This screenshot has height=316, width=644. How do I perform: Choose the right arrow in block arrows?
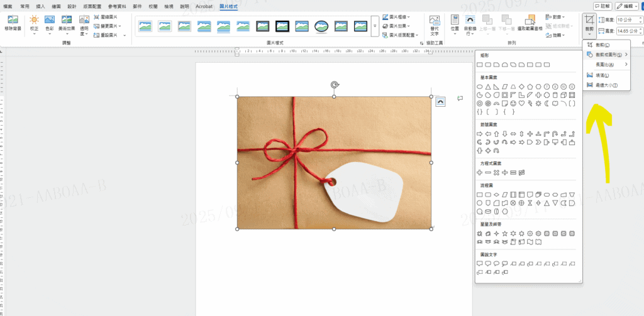tap(480, 134)
